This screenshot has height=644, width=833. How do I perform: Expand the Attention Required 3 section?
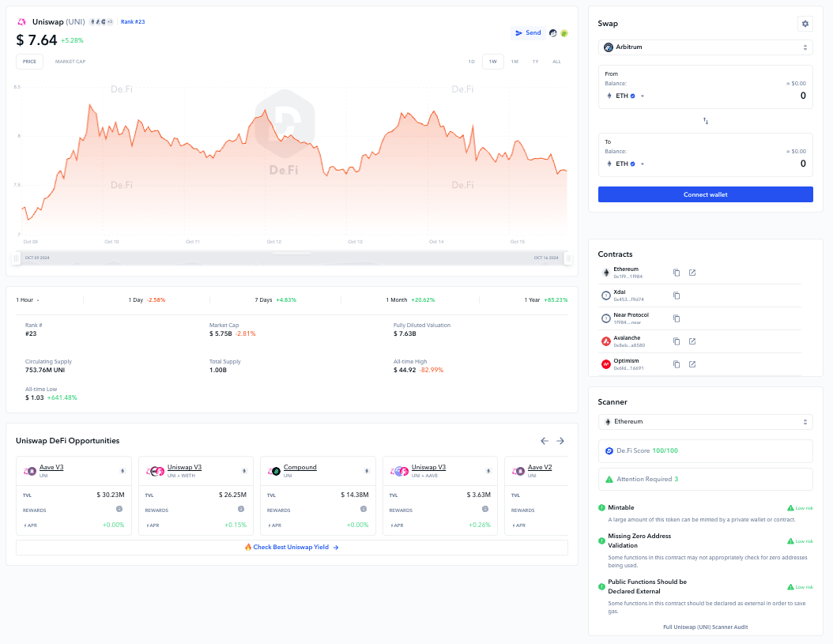coord(706,480)
